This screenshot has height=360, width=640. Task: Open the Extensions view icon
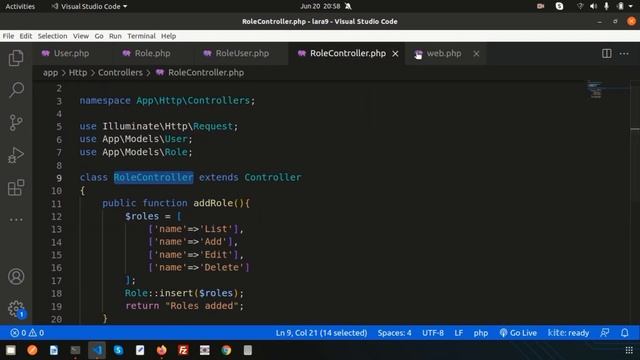tap(16, 188)
